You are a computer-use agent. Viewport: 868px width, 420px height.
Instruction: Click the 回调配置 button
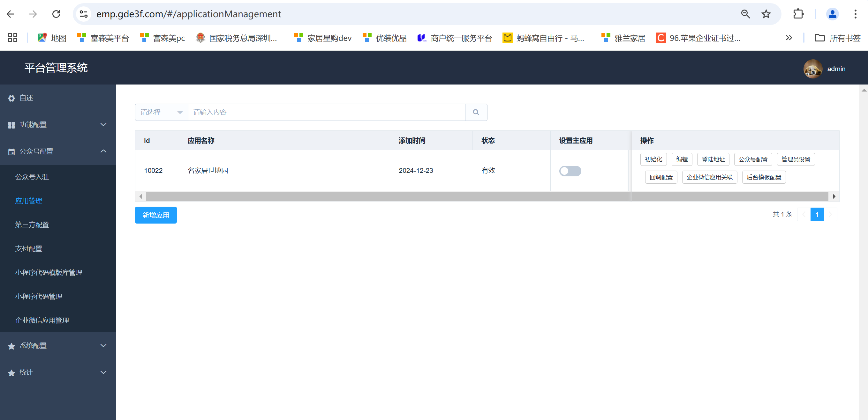point(661,177)
